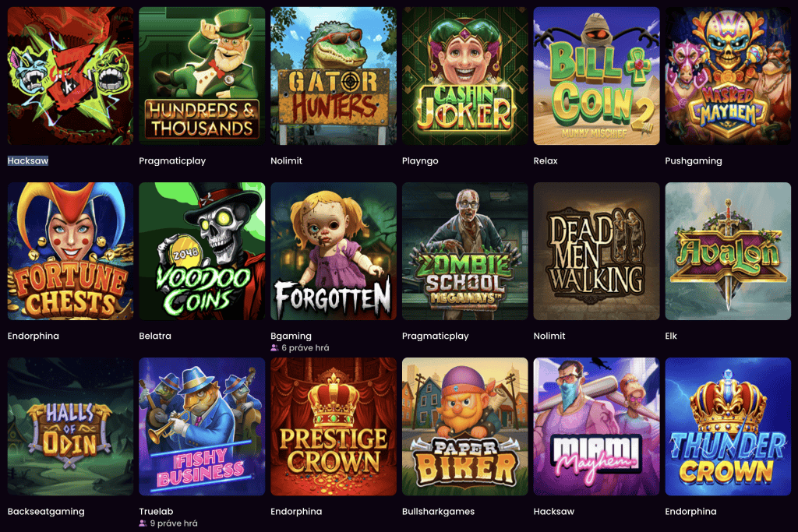798x532 pixels.
Task: Click the highlighted Hacksaw provider label
Action: (x=28, y=160)
